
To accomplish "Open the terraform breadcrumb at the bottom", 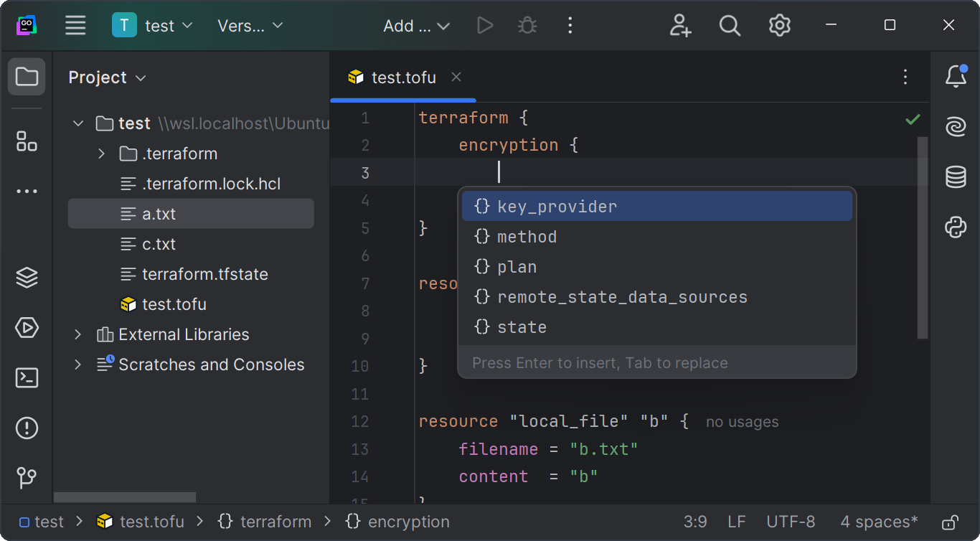I will coord(273,522).
